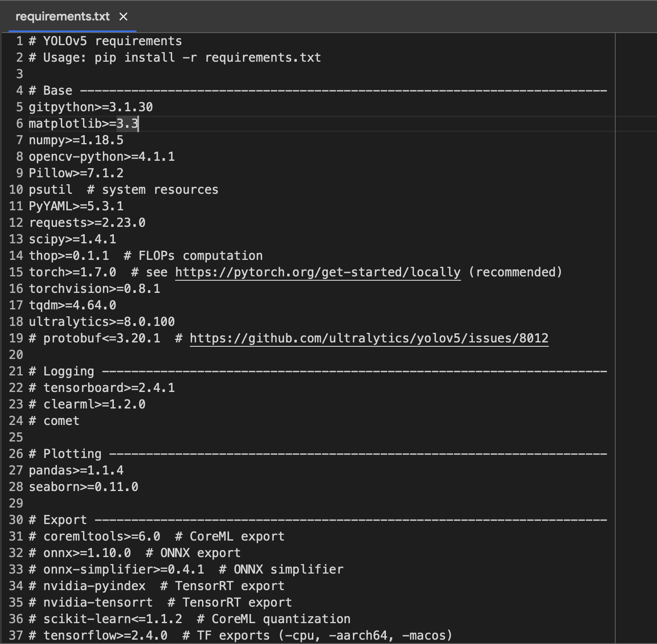Click the 'torch>=1.7.0' text
This screenshot has height=644, width=657.
(x=73, y=272)
